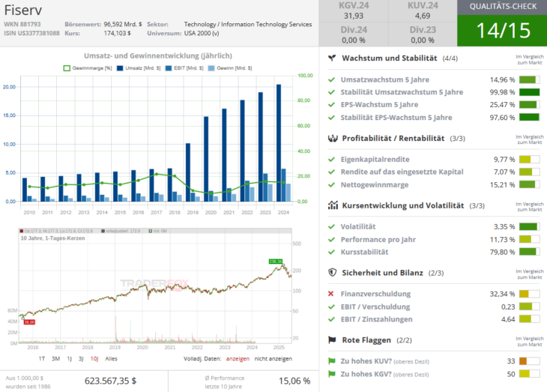547x392 pixels.
Task: Select the 3M chart timeframe
Action: pos(55,358)
